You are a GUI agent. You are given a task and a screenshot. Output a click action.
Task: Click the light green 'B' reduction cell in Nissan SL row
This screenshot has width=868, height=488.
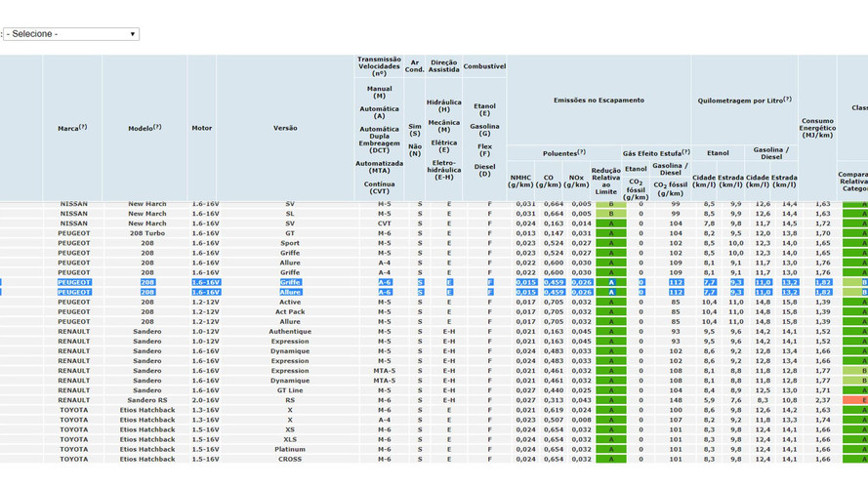[611, 214]
